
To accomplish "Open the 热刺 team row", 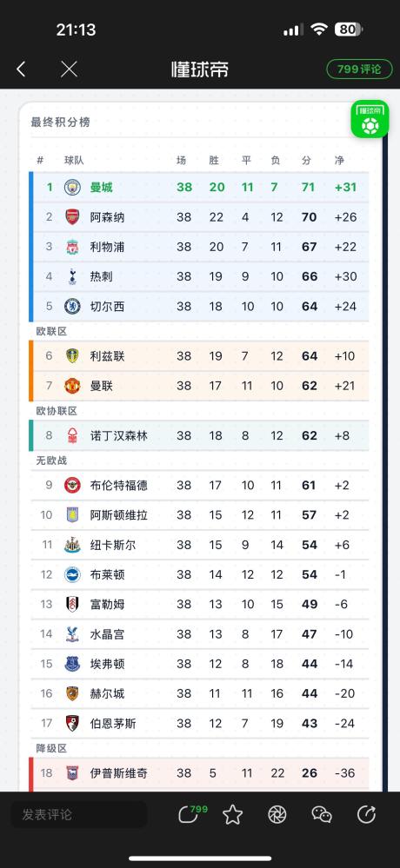I will [199, 277].
